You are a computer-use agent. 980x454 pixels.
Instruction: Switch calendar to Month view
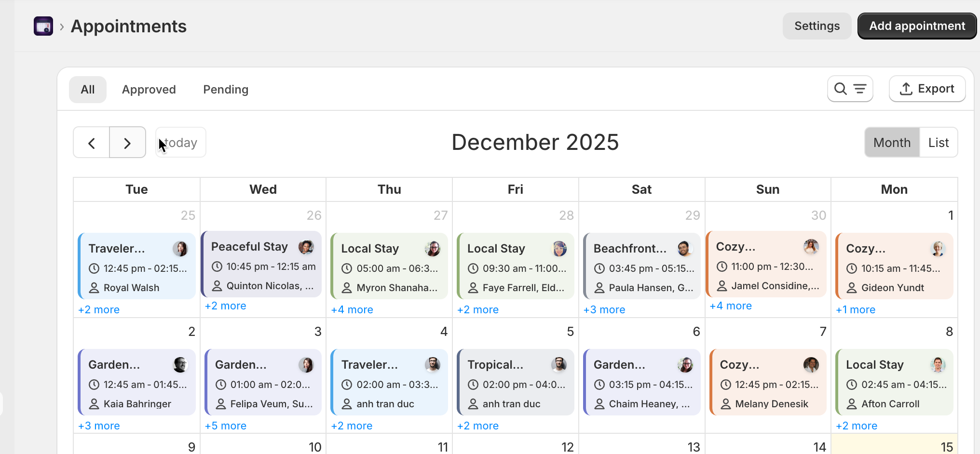[x=892, y=143]
